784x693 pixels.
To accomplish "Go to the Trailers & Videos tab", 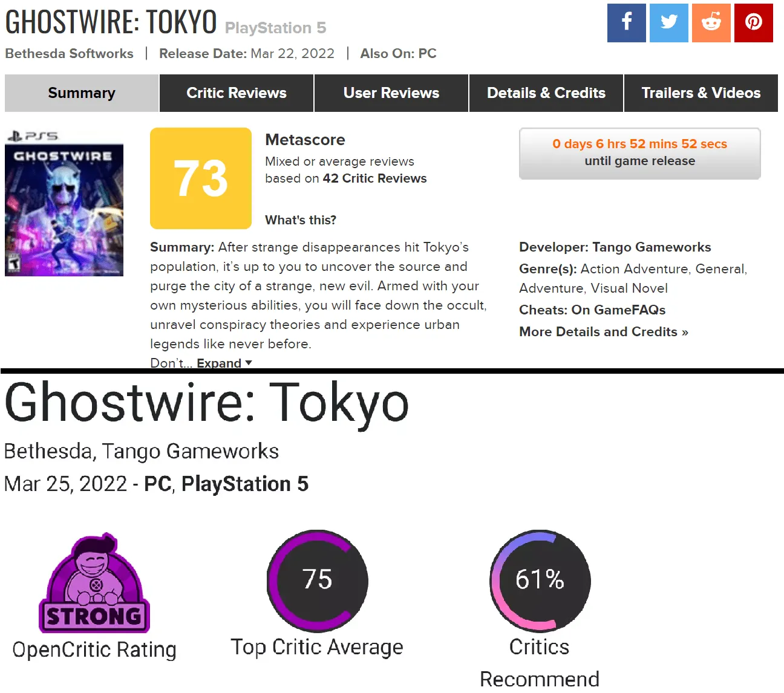I will (701, 93).
